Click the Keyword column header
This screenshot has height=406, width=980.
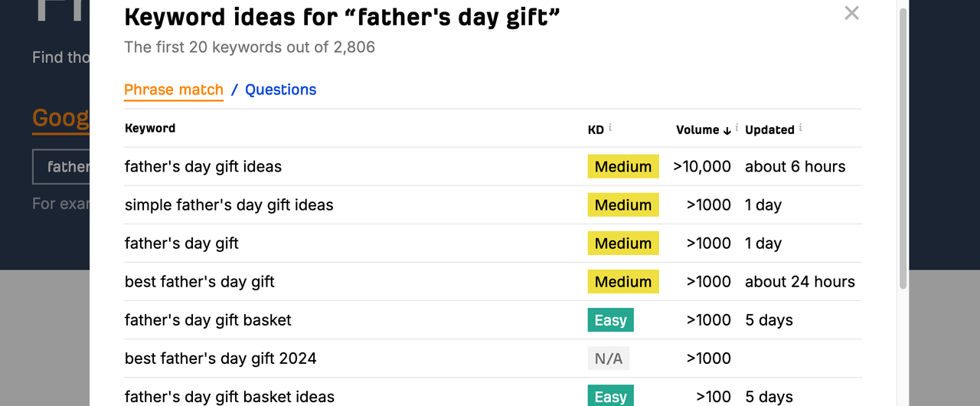[x=150, y=128]
